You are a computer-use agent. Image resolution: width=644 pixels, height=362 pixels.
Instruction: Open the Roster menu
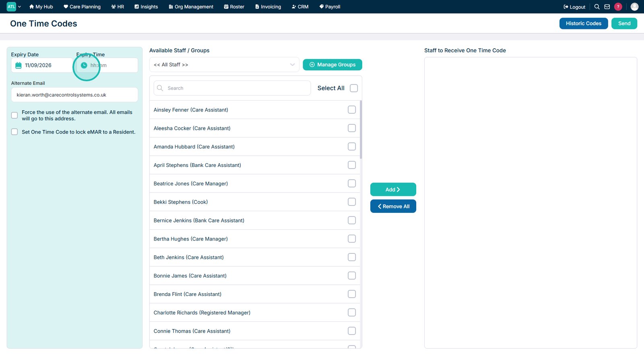tap(234, 7)
